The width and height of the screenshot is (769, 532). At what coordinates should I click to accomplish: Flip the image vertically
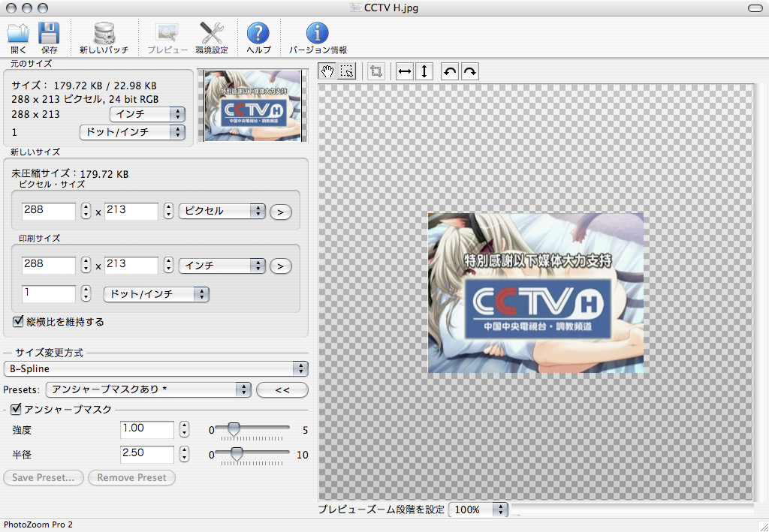pyautogui.click(x=424, y=71)
